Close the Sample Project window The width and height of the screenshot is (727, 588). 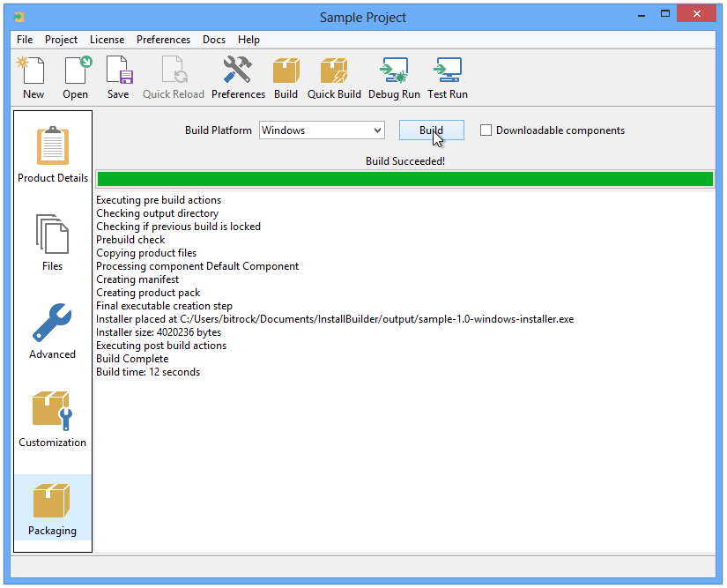coord(697,14)
